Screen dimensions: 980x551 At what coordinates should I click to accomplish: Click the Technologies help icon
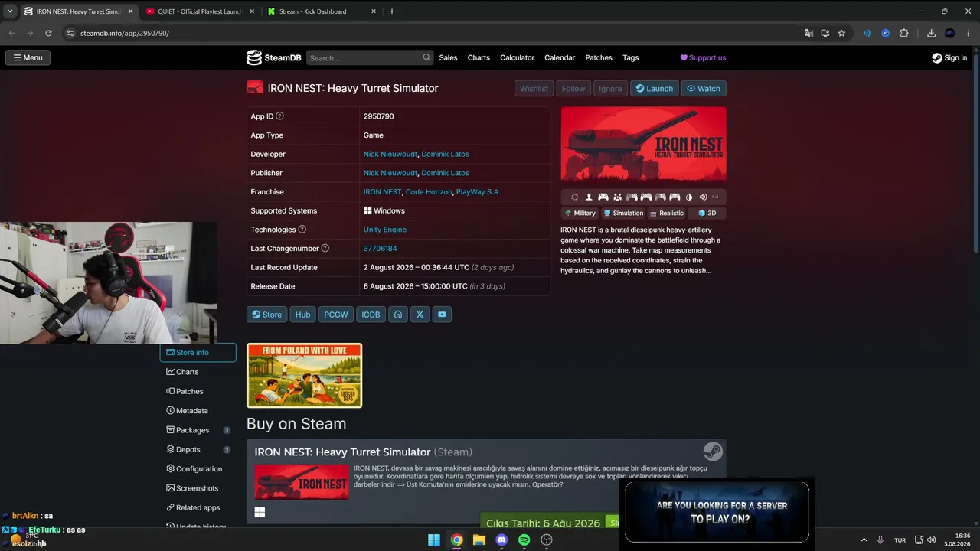(x=302, y=230)
